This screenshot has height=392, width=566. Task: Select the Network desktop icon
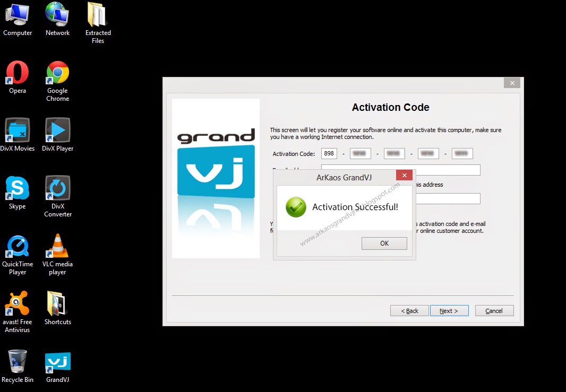[x=57, y=20]
